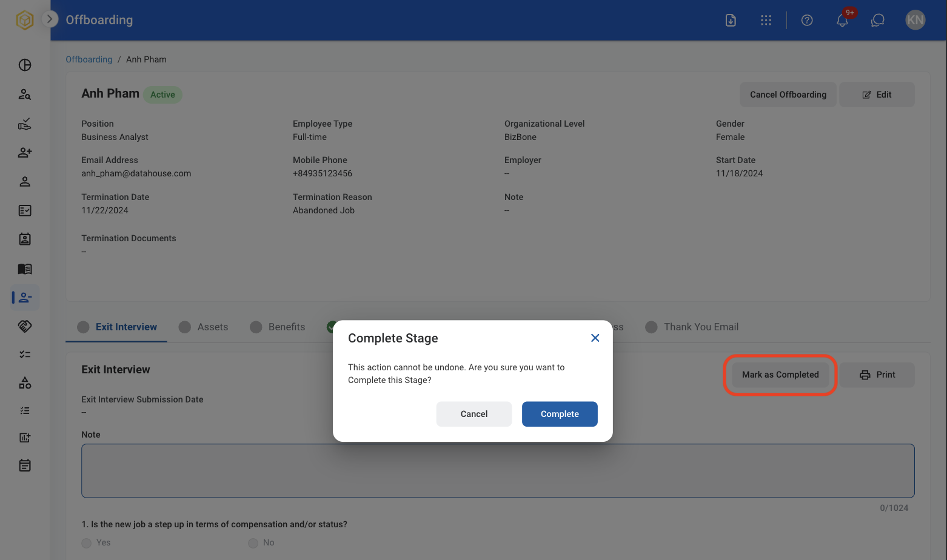Click the Edit button
The image size is (947, 560).
(877, 95)
